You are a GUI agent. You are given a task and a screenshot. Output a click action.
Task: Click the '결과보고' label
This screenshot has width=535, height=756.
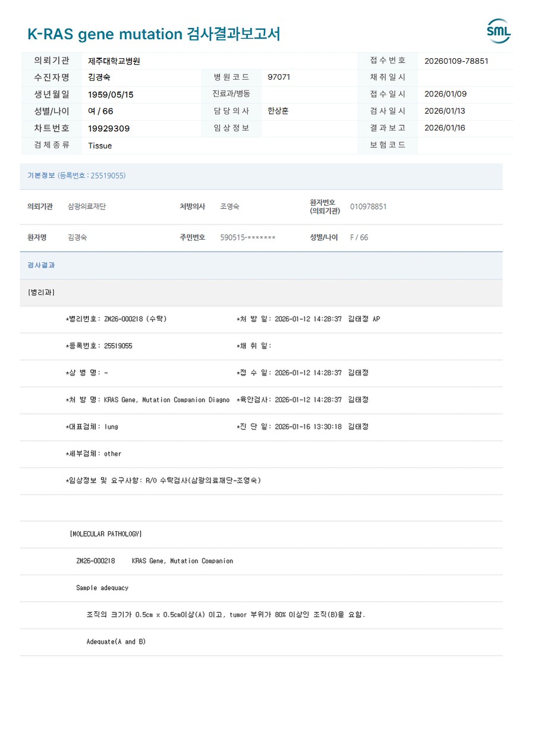pos(388,128)
